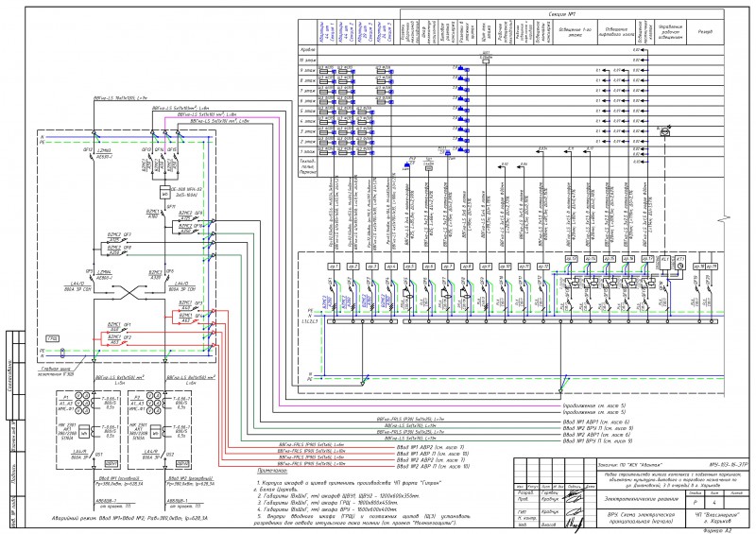The width and height of the screenshot is (756, 534).
Task: Click the QS1 switch label
Action: 99,455
